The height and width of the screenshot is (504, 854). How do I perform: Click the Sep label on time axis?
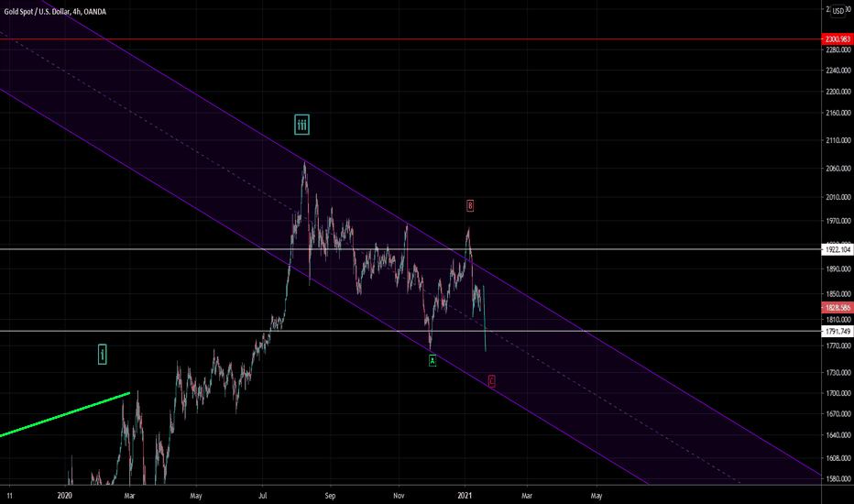pos(330,495)
